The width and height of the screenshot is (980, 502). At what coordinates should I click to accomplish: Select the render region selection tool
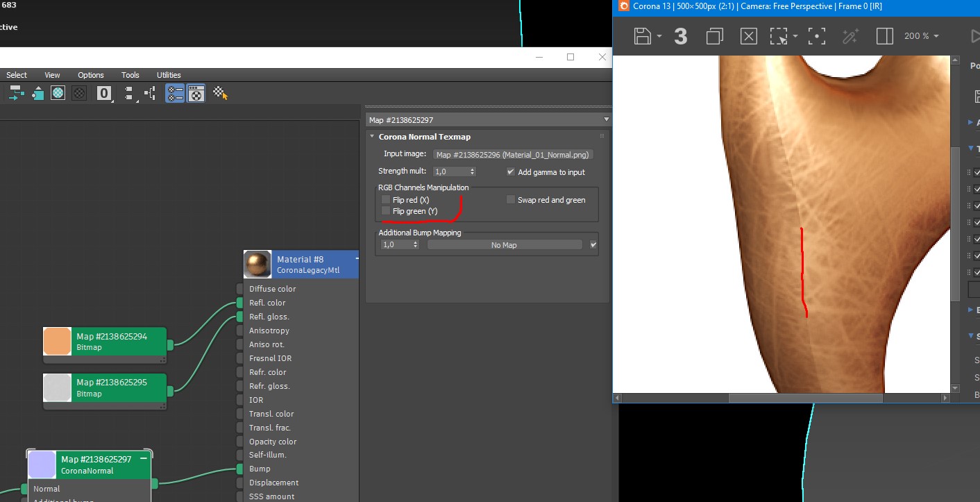[779, 36]
